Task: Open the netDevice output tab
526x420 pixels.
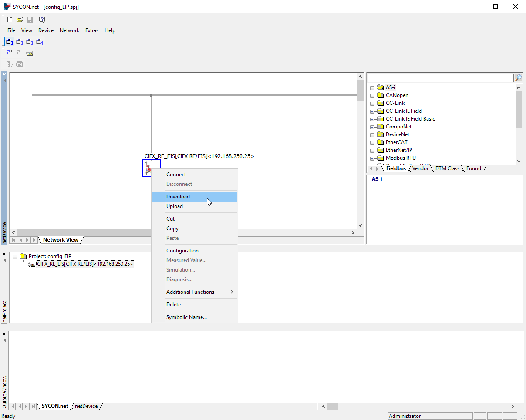Action: [x=86, y=406]
